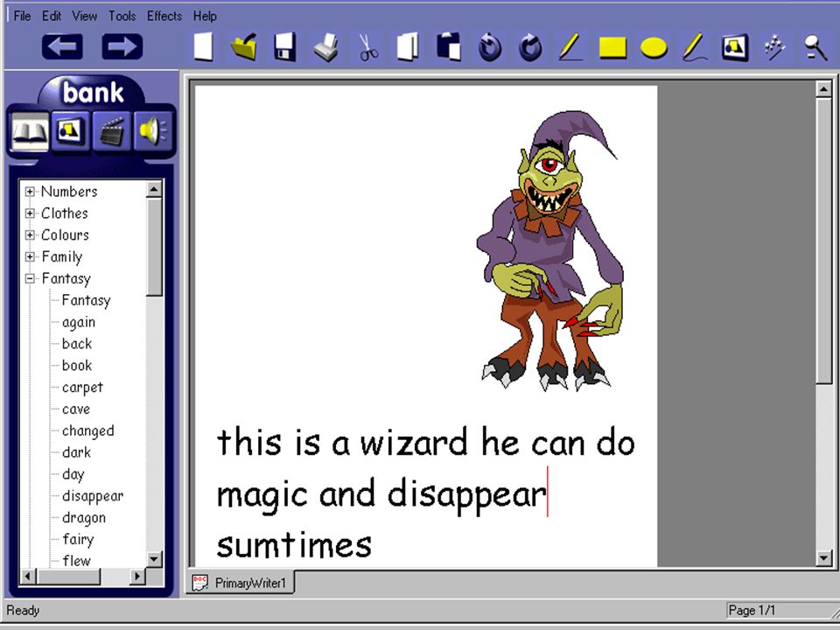Viewport: 840px width, 630px height.
Task: Open the File menu
Action: pos(22,16)
